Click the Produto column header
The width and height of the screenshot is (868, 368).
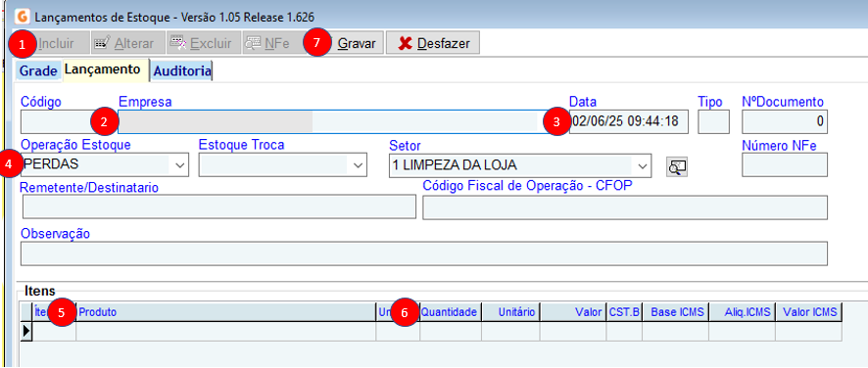click(226, 312)
